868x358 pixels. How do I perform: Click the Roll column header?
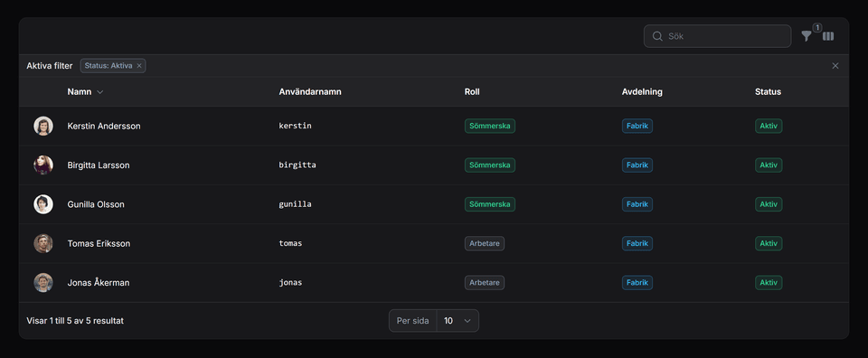pyautogui.click(x=472, y=92)
